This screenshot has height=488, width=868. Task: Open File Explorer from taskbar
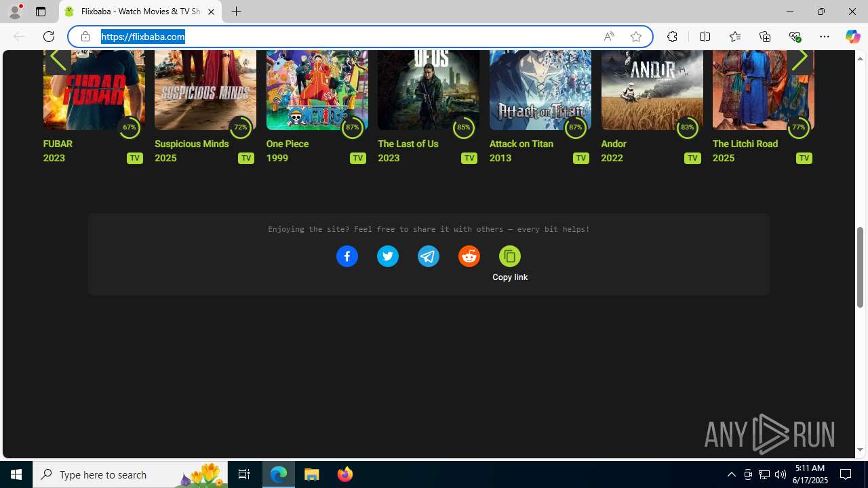point(312,474)
